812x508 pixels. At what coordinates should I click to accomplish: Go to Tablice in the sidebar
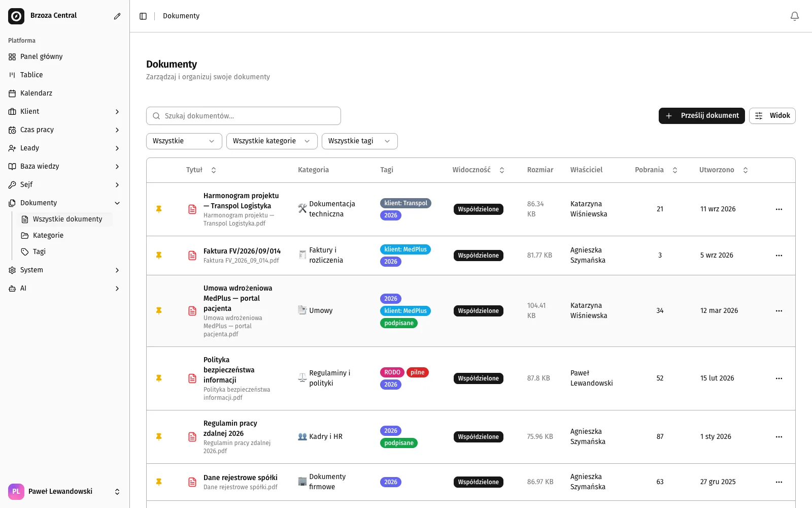64,75
